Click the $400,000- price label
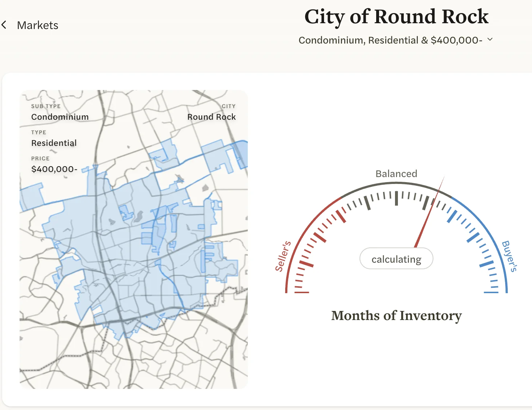 click(x=54, y=169)
